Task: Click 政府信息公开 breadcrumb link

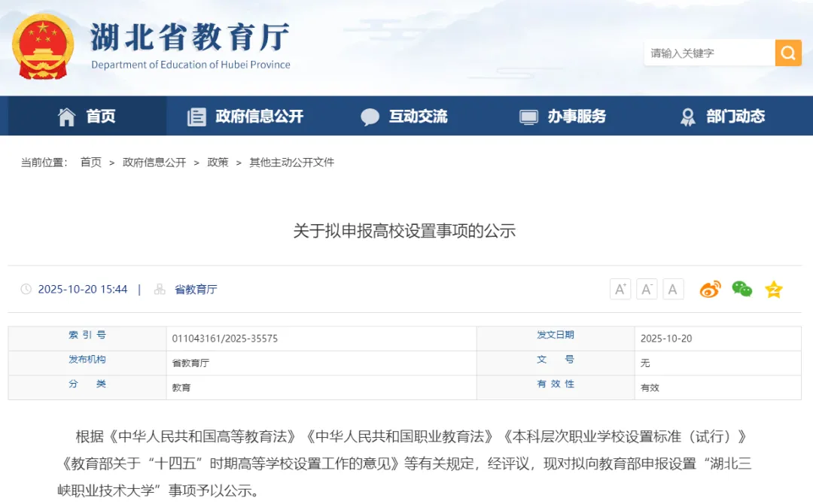Action: pyautogui.click(x=154, y=162)
